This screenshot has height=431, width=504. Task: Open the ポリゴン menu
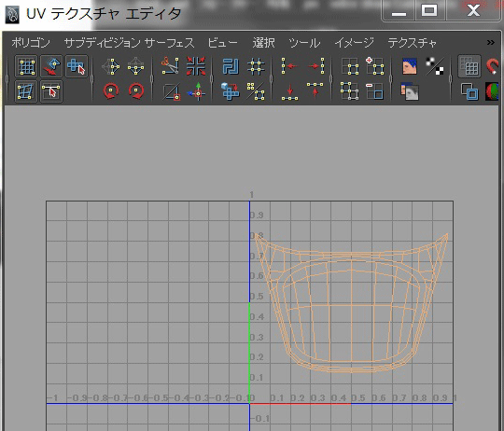(x=31, y=42)
